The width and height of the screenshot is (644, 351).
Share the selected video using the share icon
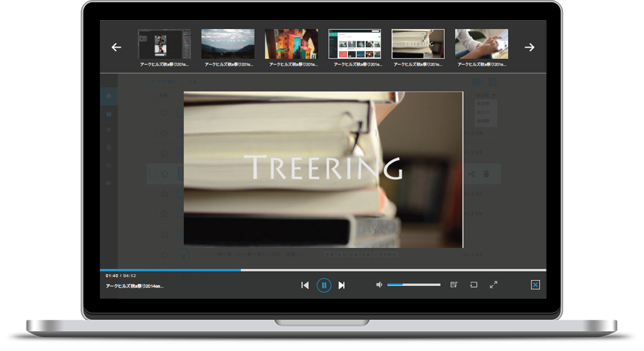pos(472,174)
